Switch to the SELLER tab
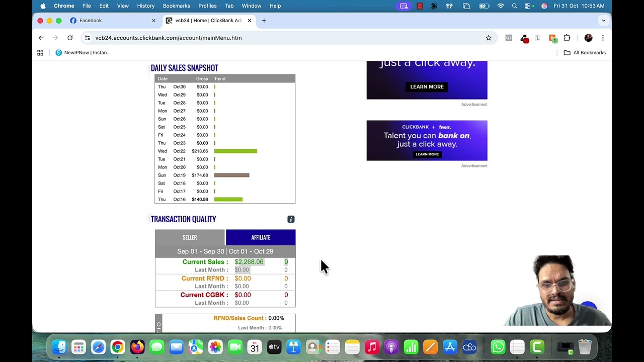 [190, 237]
